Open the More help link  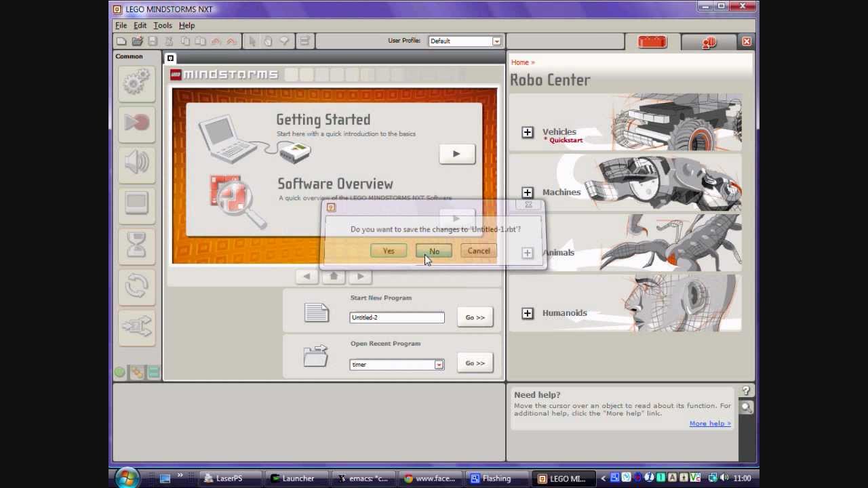(x=710, y=424)
